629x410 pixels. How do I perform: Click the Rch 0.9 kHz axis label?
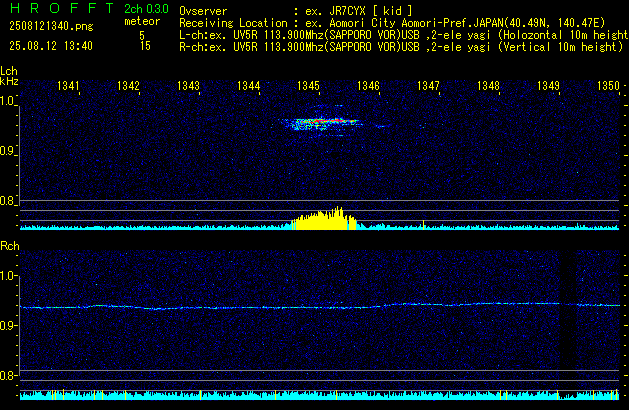[7, 325]
